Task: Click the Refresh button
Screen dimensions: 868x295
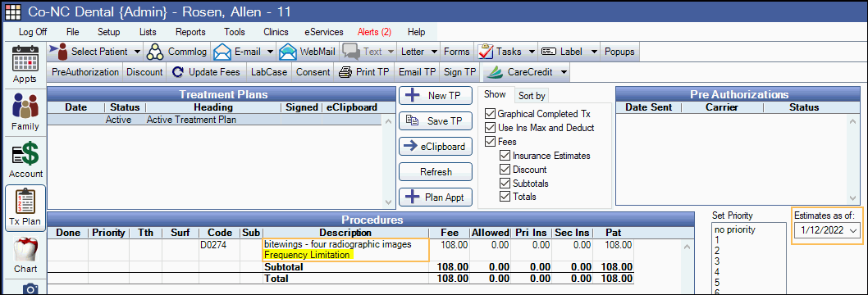Action: point(435,172)
